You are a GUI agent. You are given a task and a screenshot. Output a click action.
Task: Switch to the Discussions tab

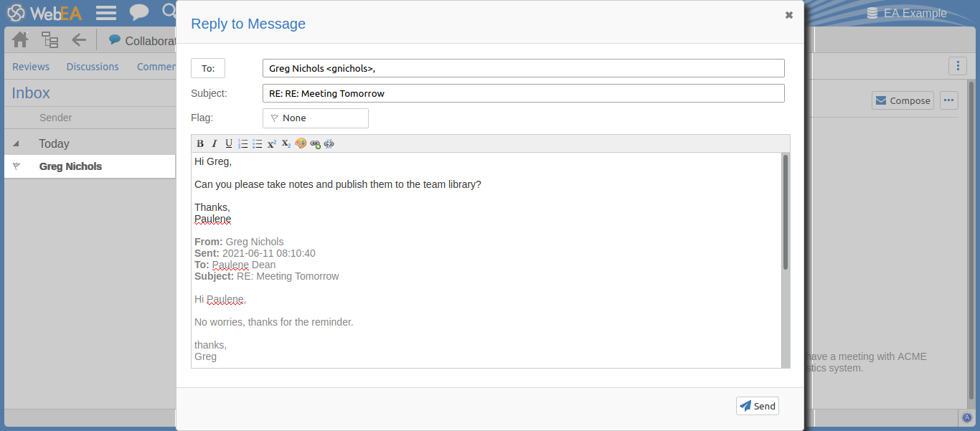pos(93,67)
